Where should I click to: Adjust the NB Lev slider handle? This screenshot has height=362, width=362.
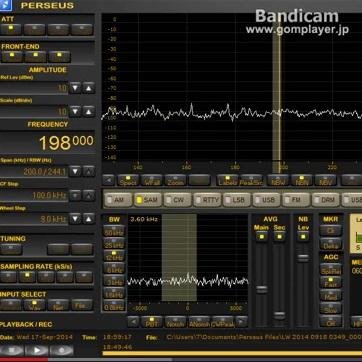point(303,258)
